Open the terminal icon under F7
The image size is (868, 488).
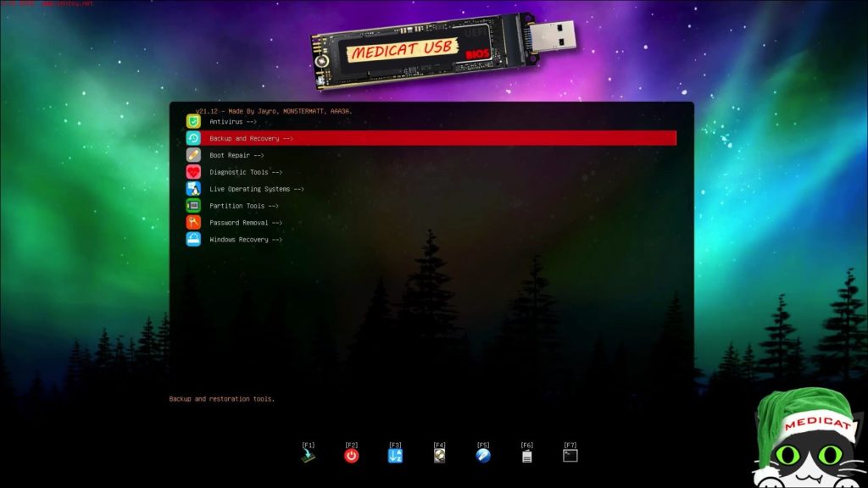[x=570, y=456]
